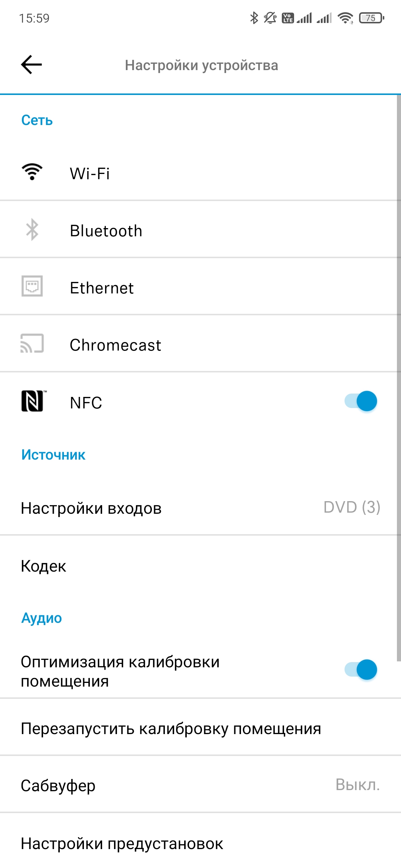
Task: Tap the Bluetooth icon in network list
Action: [x=32, y=230]
